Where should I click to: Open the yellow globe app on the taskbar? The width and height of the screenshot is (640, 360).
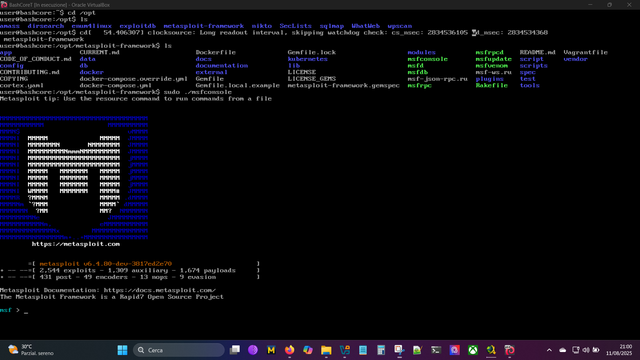coord(491,350)
